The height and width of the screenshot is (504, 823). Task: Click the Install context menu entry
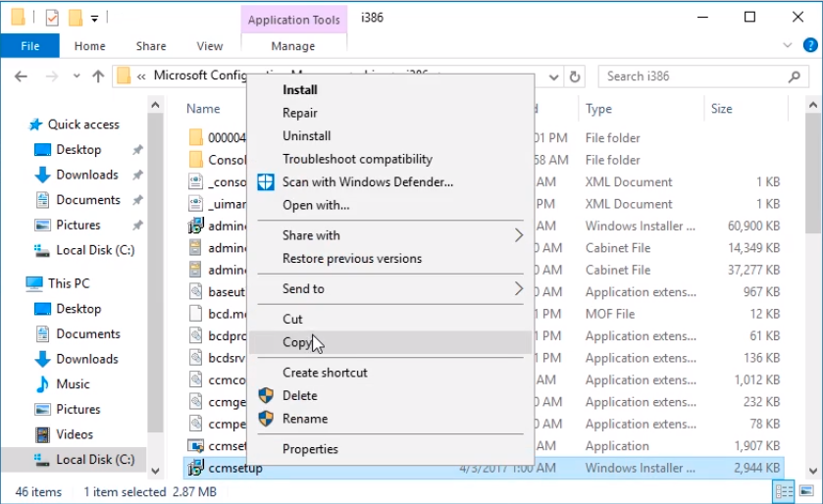coord(300,89)
